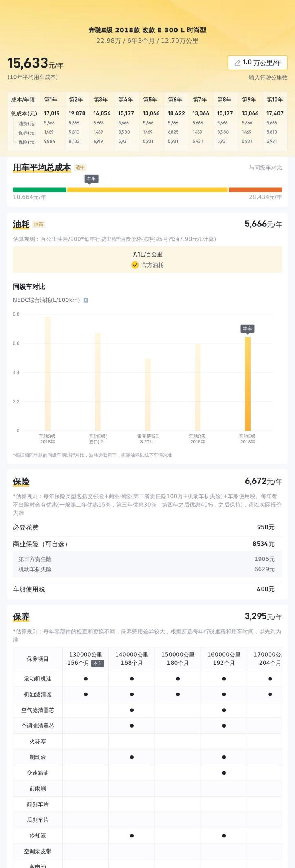Click the 本车 marker above the cost bar
The image size is (295, 868).
click(91, 179)
